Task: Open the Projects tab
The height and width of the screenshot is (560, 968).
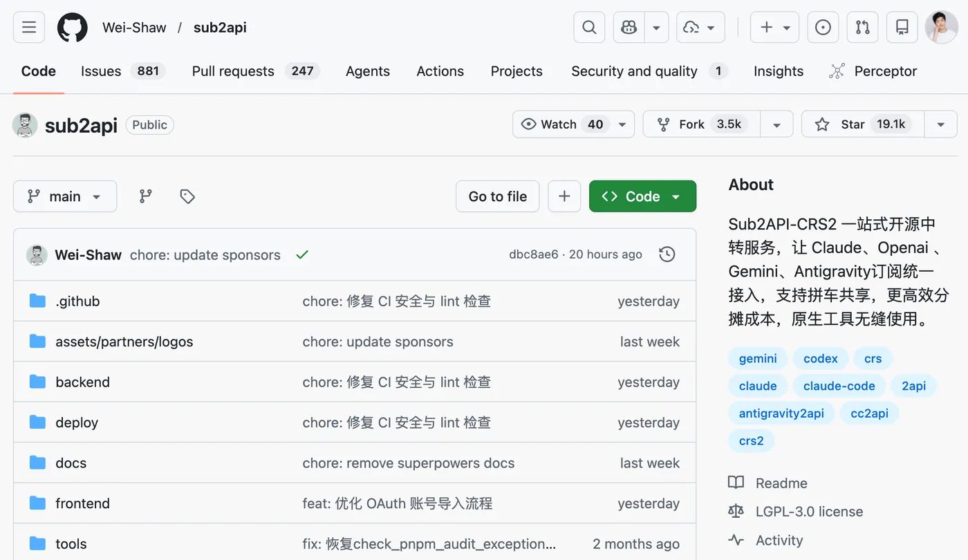Action: 516,71
